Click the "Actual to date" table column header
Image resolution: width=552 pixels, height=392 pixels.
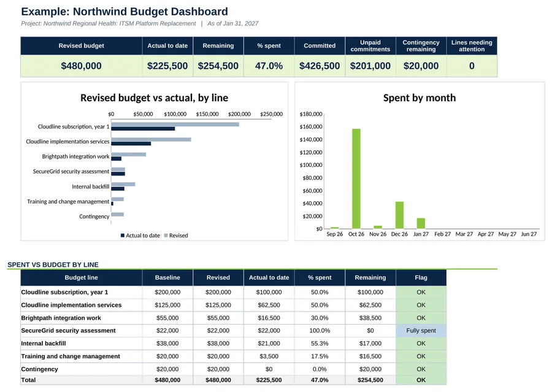click(269, 277)
